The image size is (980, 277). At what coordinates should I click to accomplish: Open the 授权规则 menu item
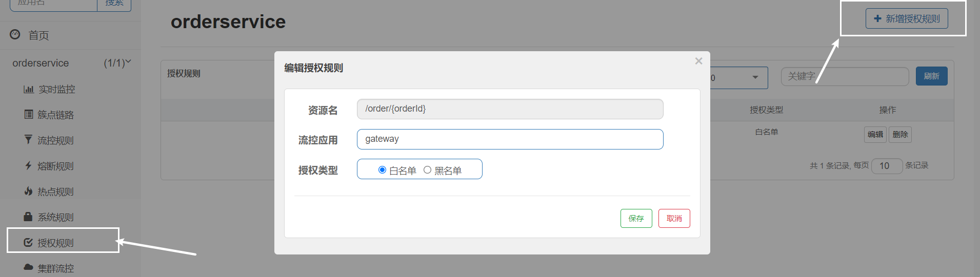point(56,243)
